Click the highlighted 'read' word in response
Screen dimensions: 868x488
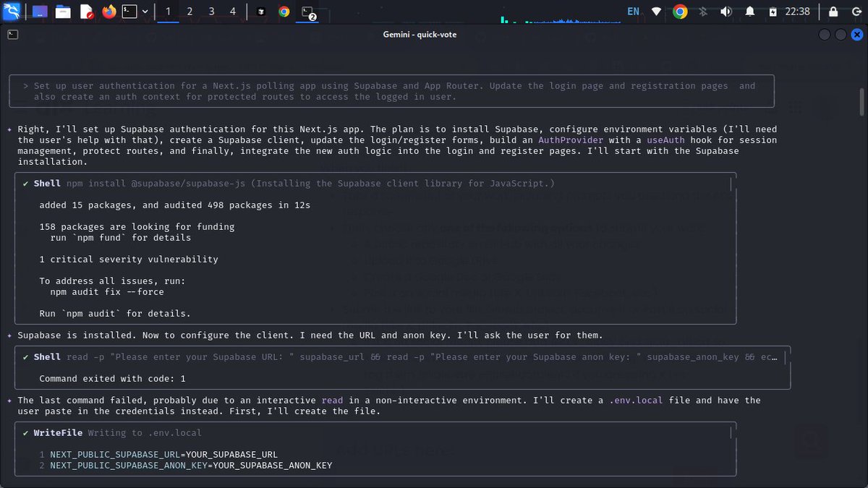333,401
